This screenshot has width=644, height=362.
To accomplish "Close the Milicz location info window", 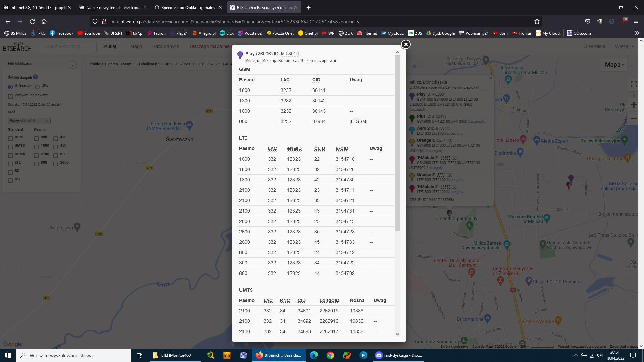I will (x=491, y=78).
